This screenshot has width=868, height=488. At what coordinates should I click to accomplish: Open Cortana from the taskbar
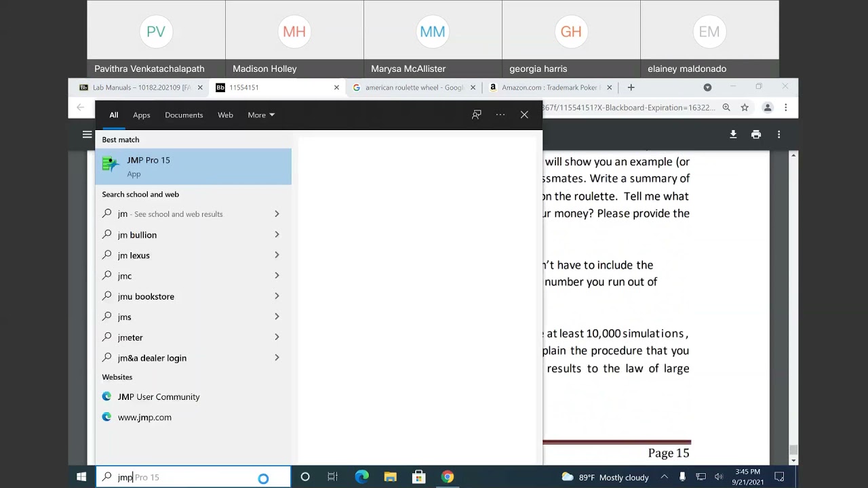(305, 477)
